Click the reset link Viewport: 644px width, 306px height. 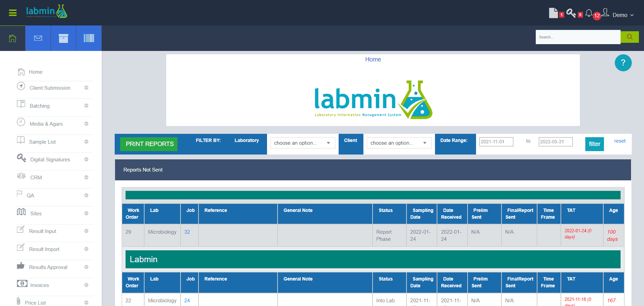(x=620, y=141)
